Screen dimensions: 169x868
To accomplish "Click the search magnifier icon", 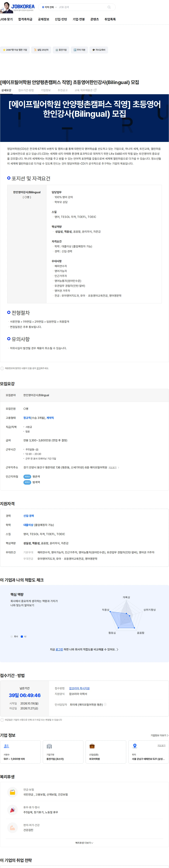I will point(109,7).
